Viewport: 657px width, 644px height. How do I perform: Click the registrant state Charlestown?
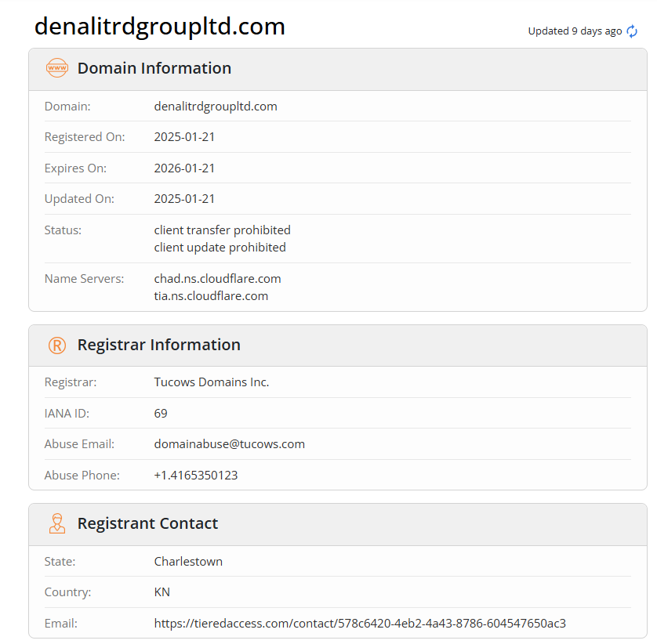[x=188, y=562]
